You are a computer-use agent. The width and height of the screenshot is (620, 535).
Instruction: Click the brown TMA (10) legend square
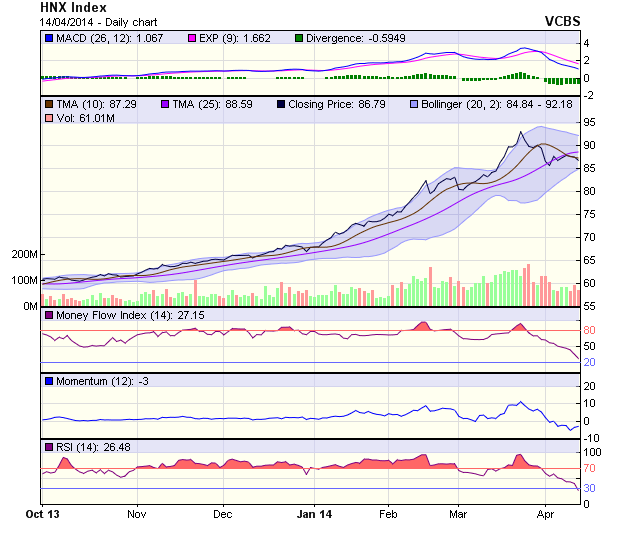(49, 104)
